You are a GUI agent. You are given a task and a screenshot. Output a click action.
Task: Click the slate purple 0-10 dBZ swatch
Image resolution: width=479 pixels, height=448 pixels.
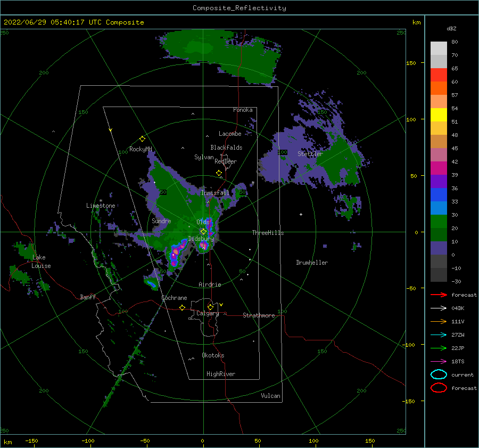point(439,248)
